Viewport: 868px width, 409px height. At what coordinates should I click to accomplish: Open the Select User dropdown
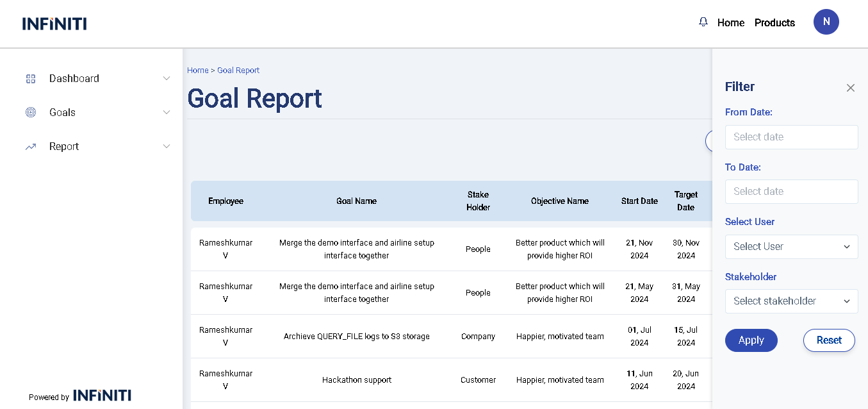pyautogui.click(x=791, y=247)
